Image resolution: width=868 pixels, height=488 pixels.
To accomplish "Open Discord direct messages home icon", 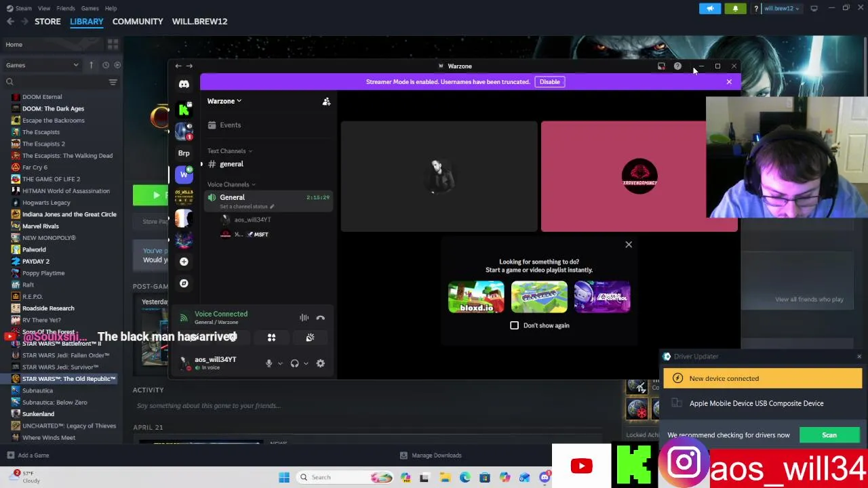I will 184,84.
